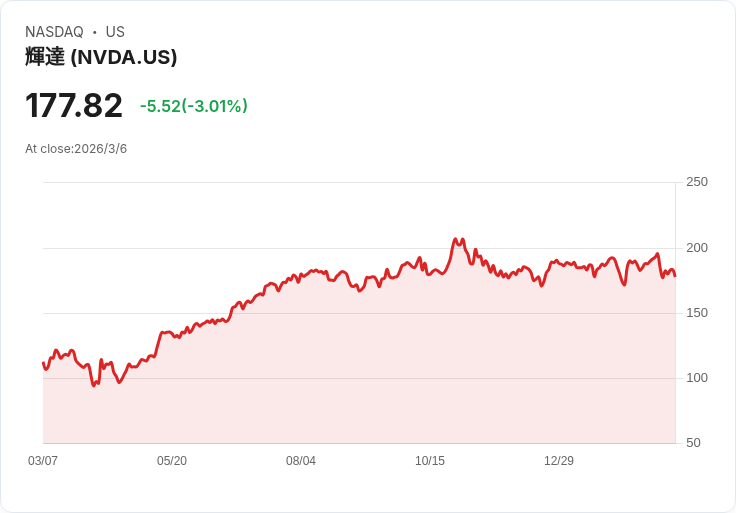Click the 05/20 date axis label
Image resolution: width=736 pixels, height=513 pixels.
click(172, 461)
